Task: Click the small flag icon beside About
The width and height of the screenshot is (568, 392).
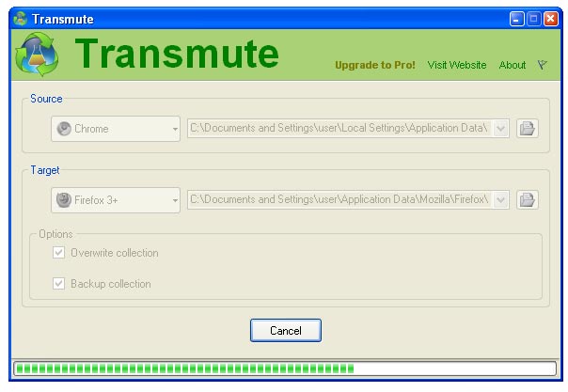Action: (x=542, y=65)
